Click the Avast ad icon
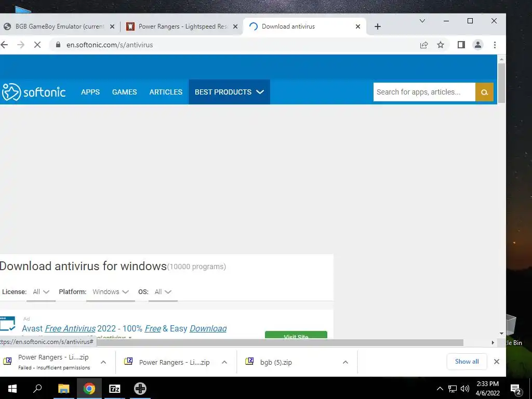This screenshot has width=532, height=399. [7, 324]
